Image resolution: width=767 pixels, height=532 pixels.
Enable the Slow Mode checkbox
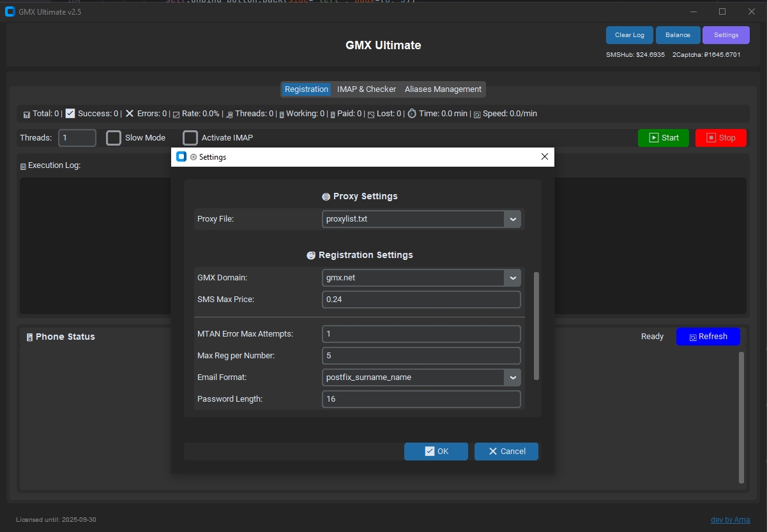114,138
